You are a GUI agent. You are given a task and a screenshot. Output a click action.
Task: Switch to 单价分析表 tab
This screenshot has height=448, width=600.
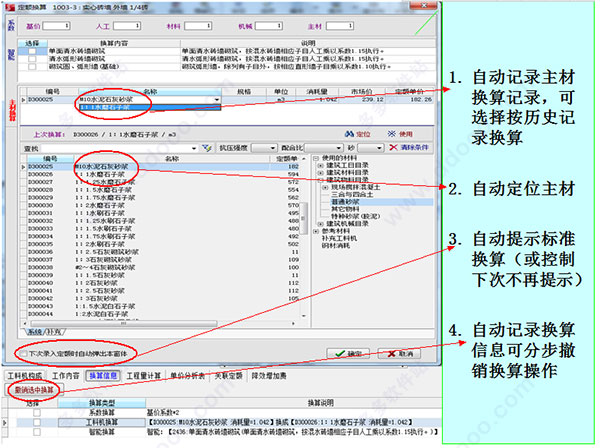tap(188, 376)
